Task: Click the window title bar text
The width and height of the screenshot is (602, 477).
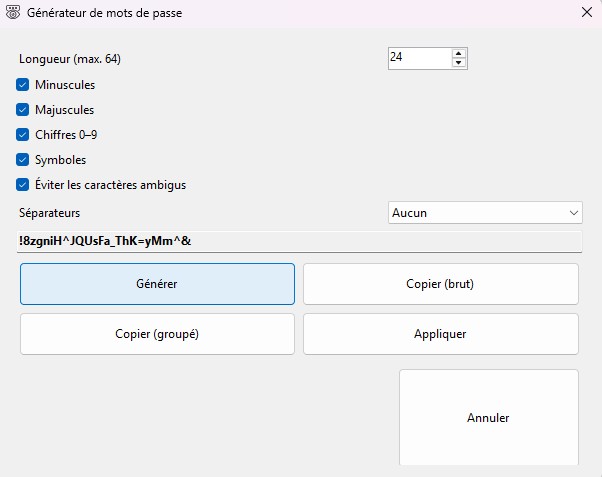Action: [x=110, y=14]
